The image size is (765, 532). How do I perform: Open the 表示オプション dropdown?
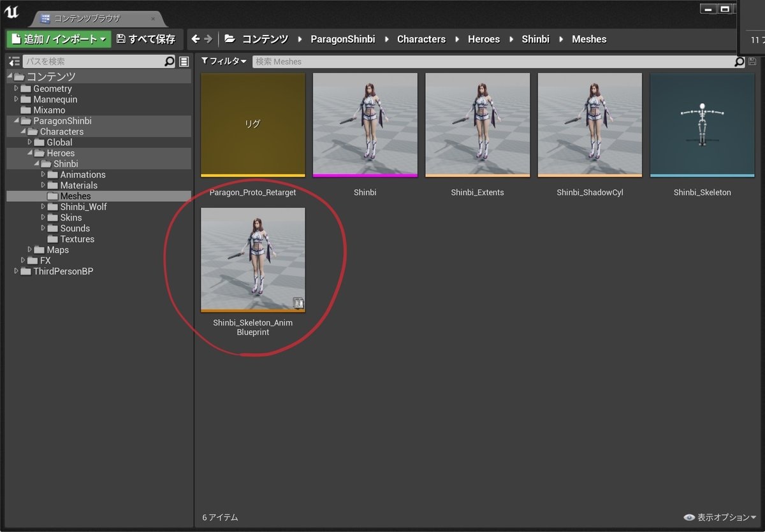[721, 517]
